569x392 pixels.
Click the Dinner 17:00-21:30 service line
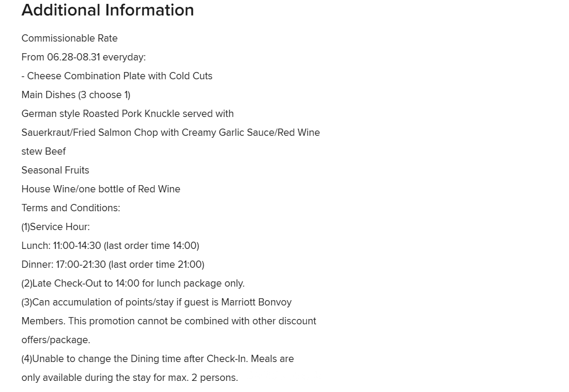pyautogui.click(x=113, y=264)
